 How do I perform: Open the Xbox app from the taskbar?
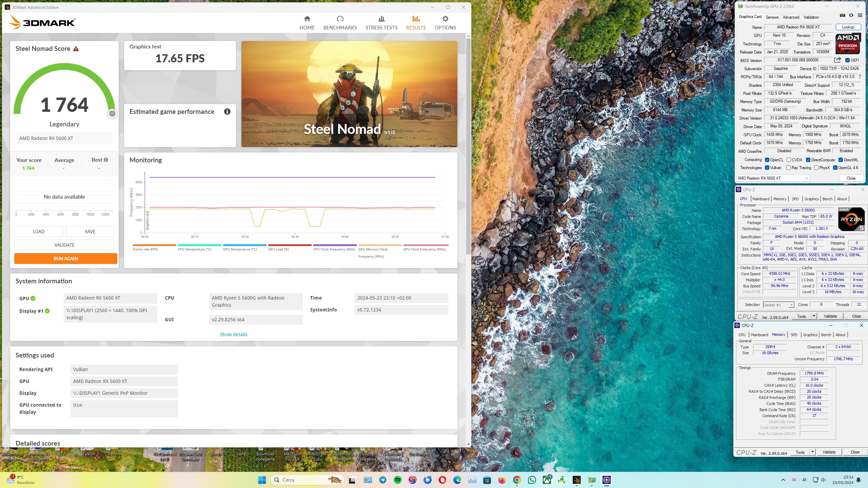(x=547, y=480)
